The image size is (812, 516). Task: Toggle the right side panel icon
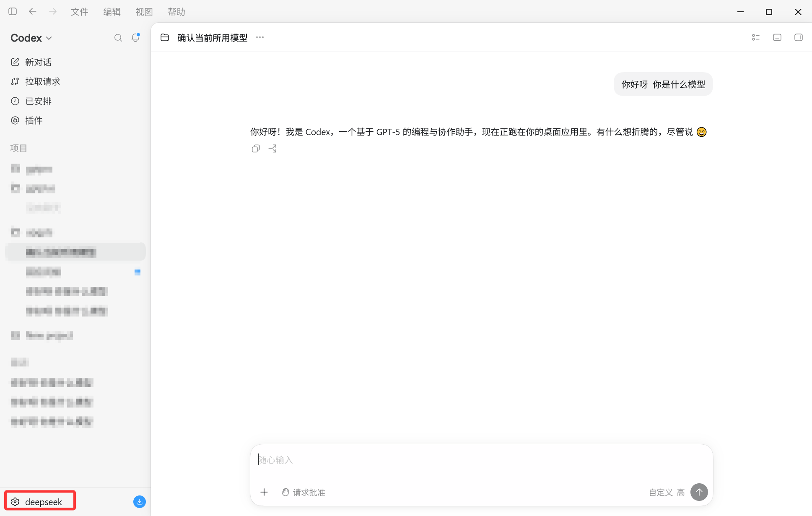point(799,37)
